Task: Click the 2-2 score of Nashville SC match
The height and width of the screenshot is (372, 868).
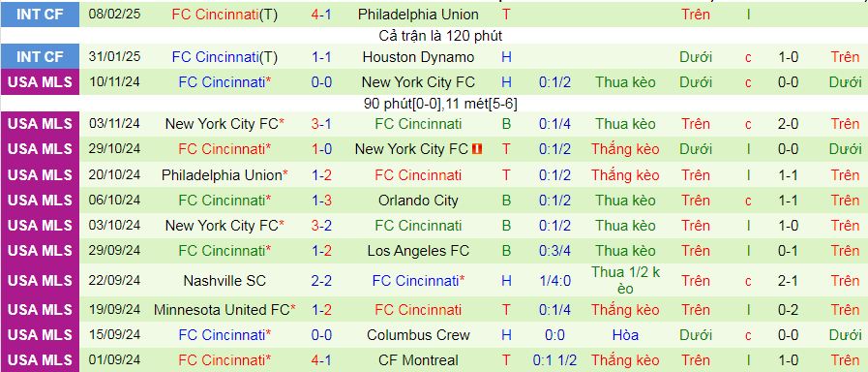Action: [x=321, y=281]
